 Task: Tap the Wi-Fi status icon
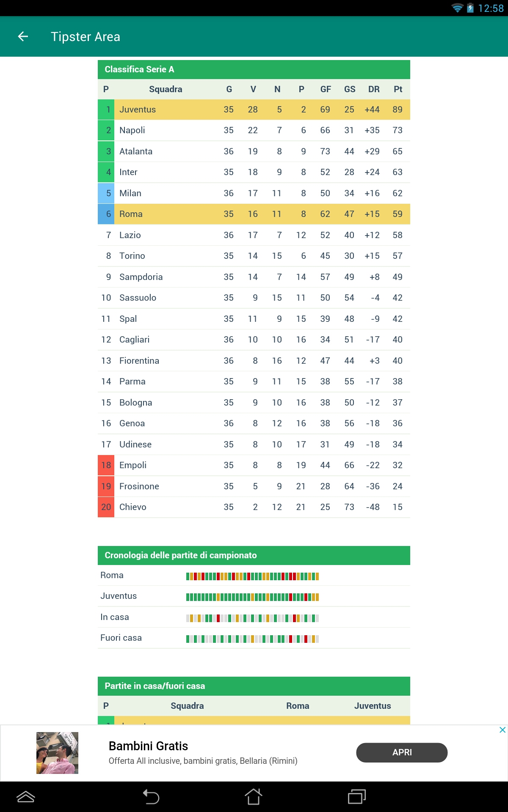457,8
